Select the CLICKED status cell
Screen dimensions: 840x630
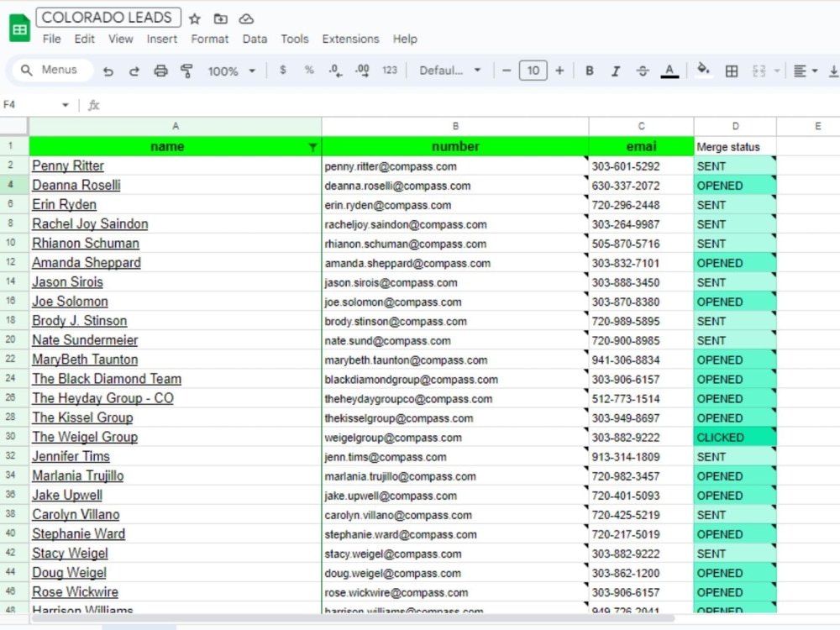pos(735,437)
